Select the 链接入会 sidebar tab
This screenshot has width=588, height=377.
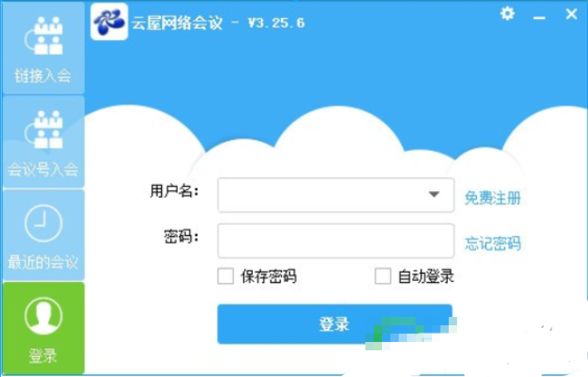pyautogui.click(x=43, y=48)
